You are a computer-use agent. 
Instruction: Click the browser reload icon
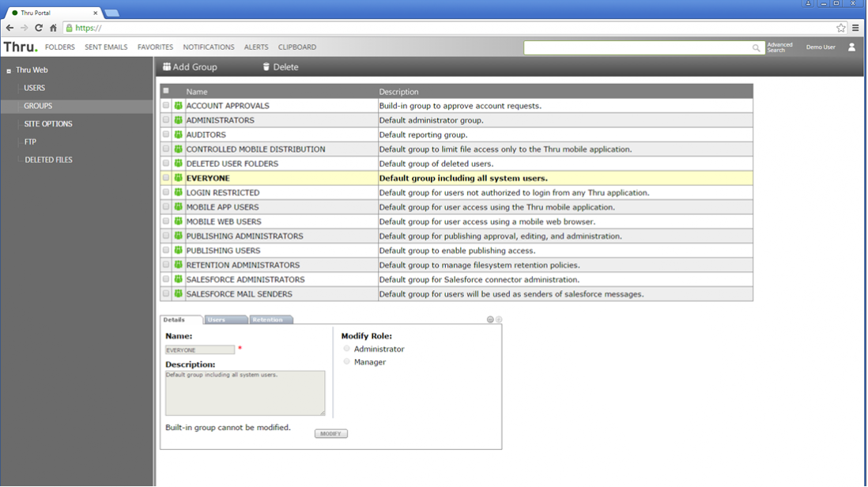point(39,28)
